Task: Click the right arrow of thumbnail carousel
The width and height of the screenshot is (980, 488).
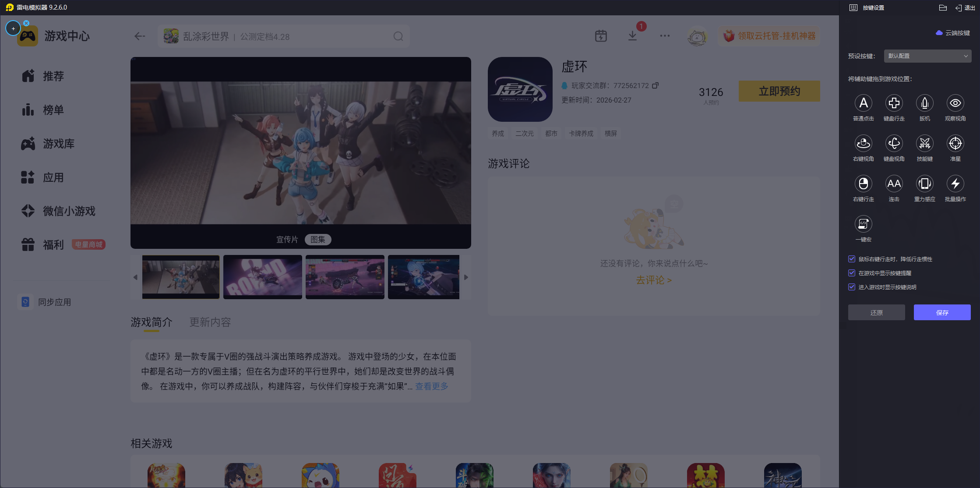Action: 466,277
